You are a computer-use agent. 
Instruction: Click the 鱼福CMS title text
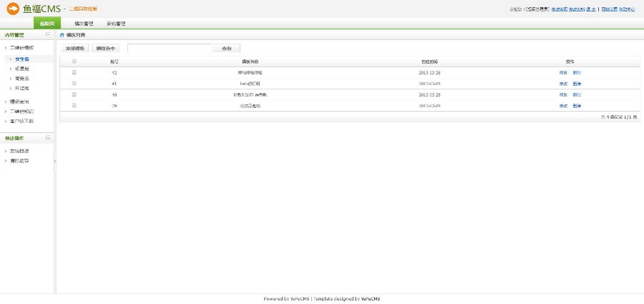tap(42, 9)
